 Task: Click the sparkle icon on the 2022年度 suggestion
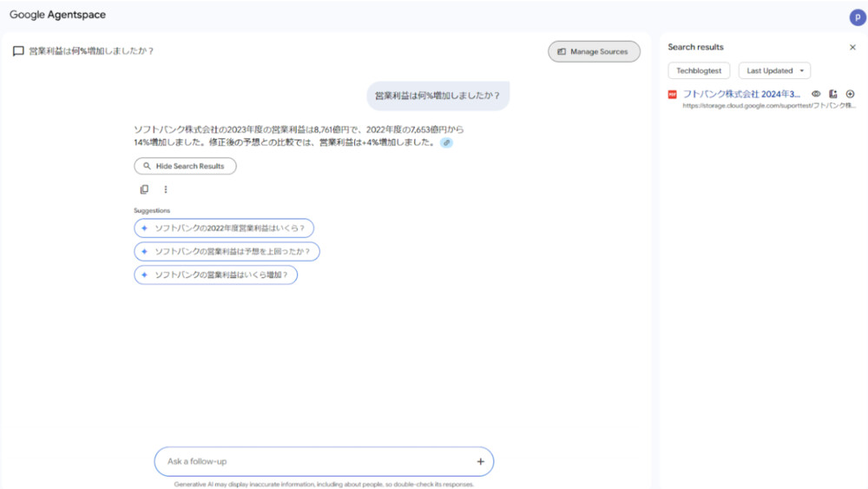click(144, 228)
